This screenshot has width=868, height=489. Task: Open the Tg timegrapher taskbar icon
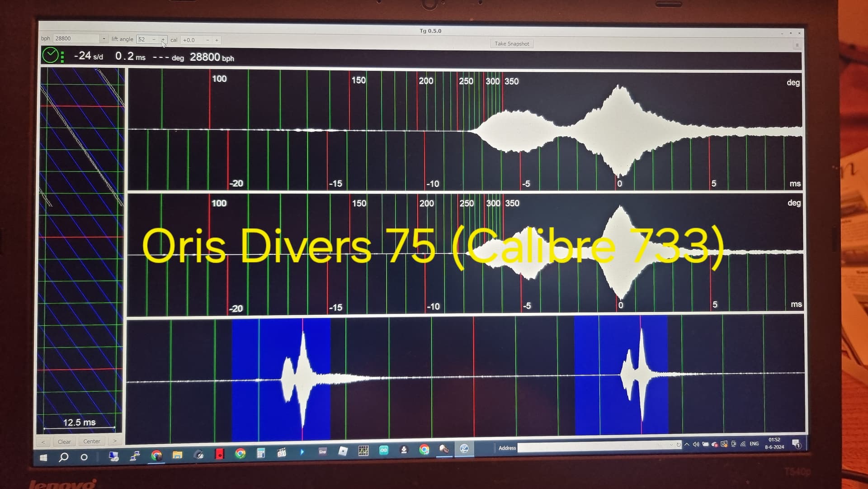(464, 448)
